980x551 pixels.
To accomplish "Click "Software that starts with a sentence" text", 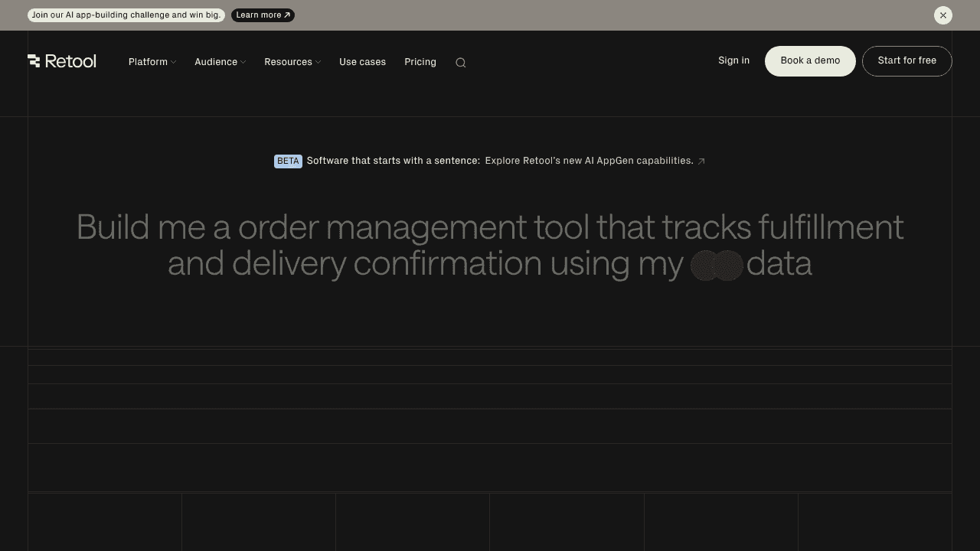I will click(x=393, y=161).
